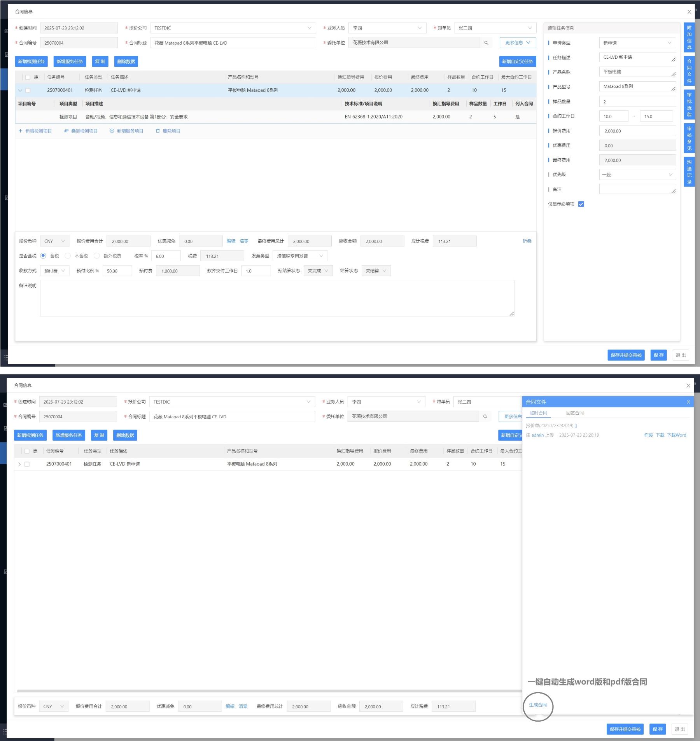Click the circled plus icon for 新增服务项目

tap(112, 131)
